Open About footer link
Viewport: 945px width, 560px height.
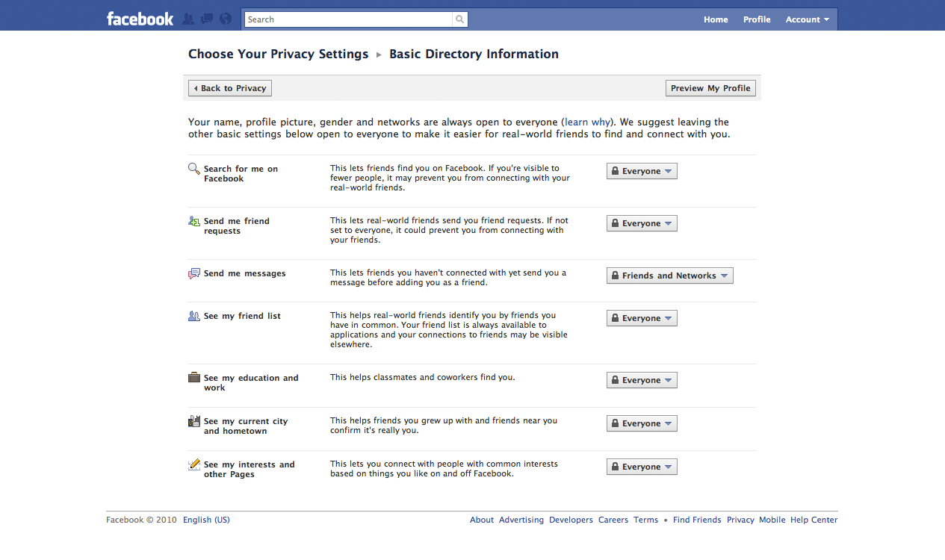(x=482, y=520)
